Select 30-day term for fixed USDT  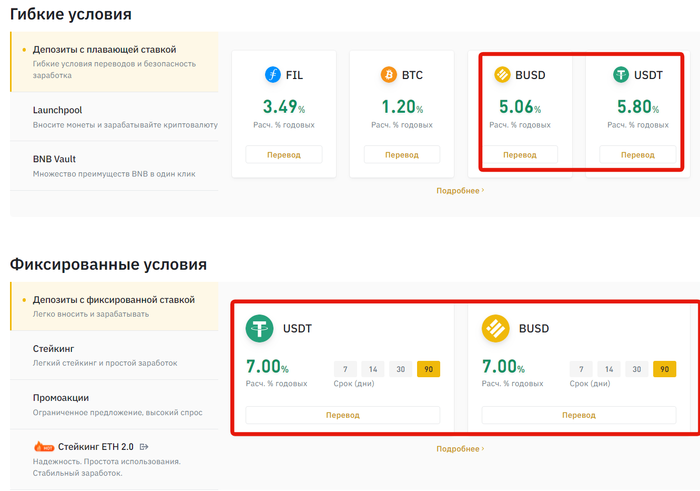click(x=401, y=369)
